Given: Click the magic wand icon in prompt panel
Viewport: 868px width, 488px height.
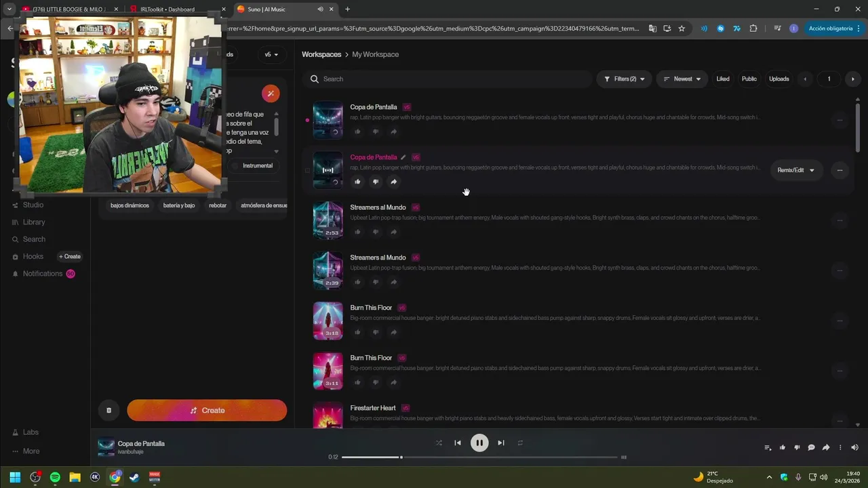Looking at the screenshot, I should point(271,93).
